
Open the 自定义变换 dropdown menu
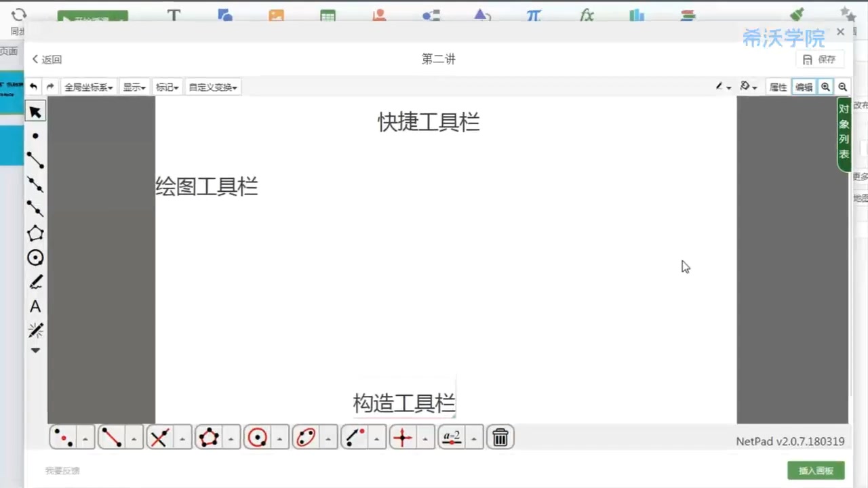pyautogui.click(x=213, y=87)
